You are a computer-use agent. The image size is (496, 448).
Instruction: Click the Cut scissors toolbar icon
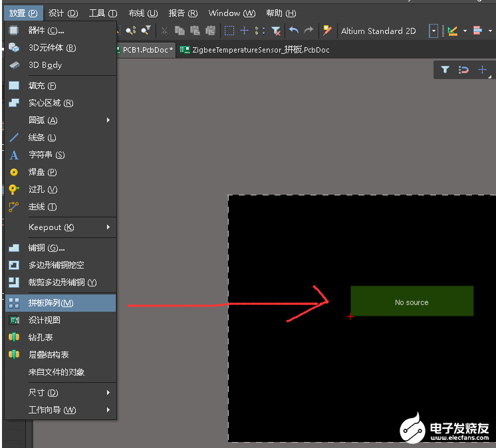(x=164, y=31)
